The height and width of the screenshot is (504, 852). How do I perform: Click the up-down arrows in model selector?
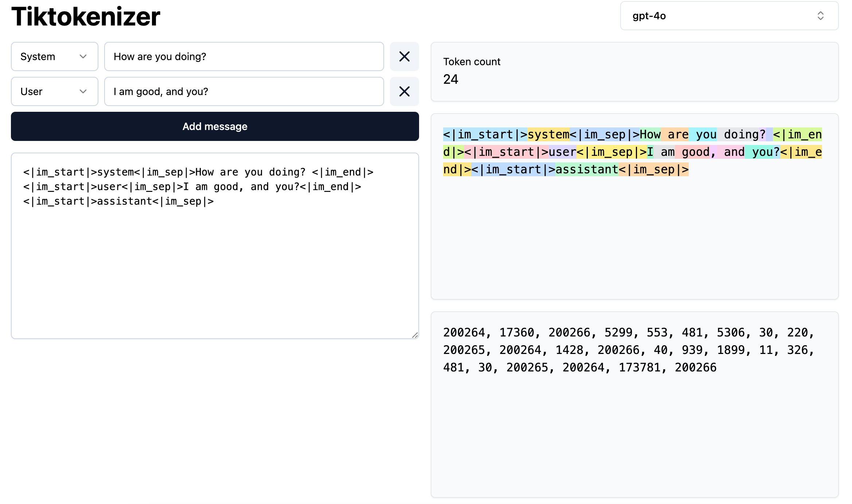[820, 16]
